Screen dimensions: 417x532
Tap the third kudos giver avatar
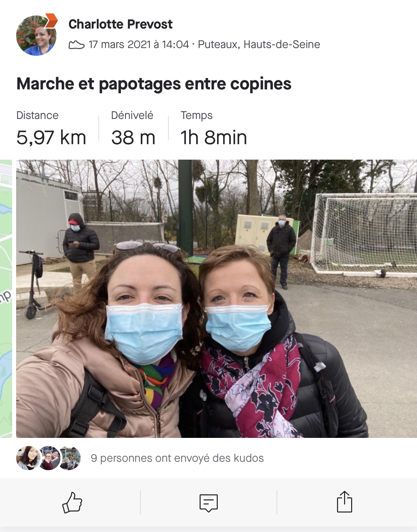(x=70, y=458)
